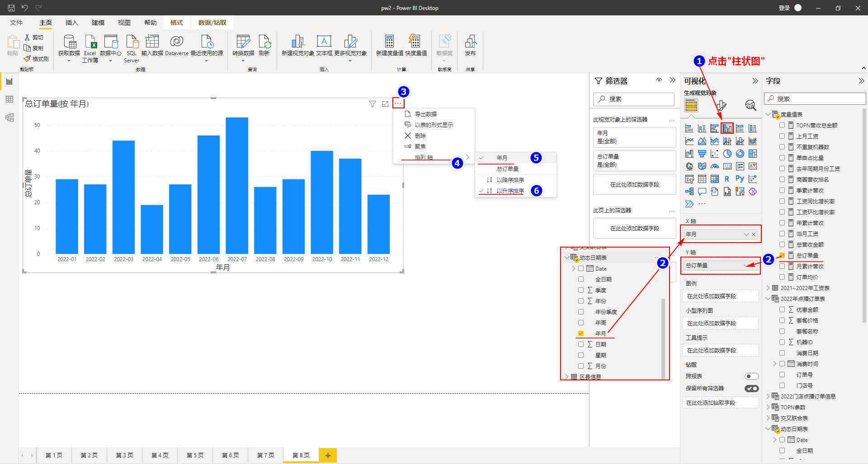The height and width of the screenshot is (464, 868).
Task: Click 刷新 refresh in the ribbon
Action: coord(264,45)
